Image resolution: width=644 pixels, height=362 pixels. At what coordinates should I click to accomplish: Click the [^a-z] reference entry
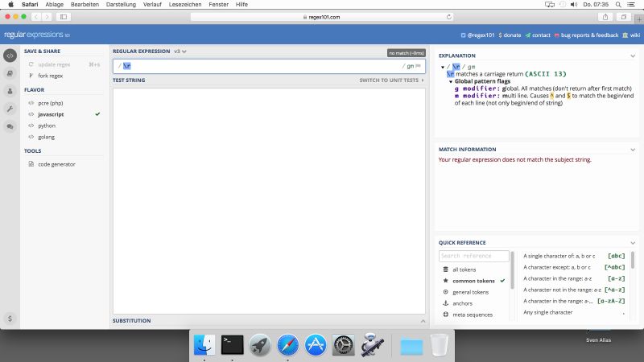click(x=574, y=290)
